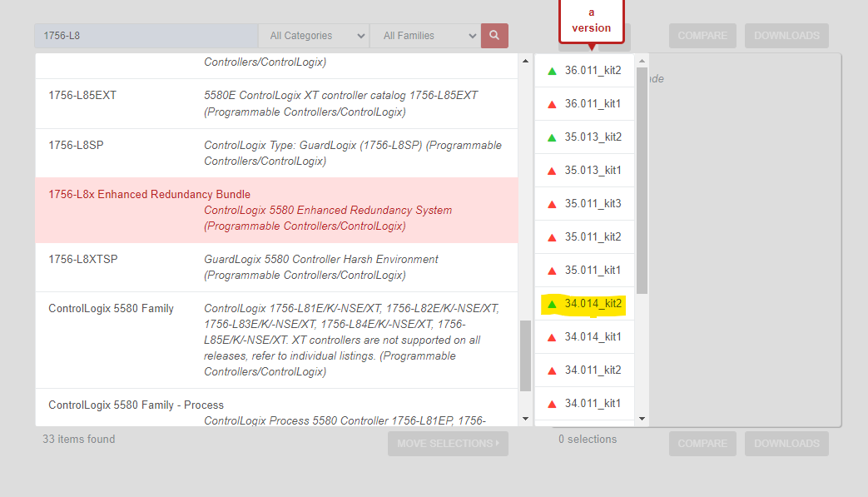This screenshot has height=497, width=868.
Task: Click red triangle icon beside 35.011_kit3
Action: coord(552,204)
